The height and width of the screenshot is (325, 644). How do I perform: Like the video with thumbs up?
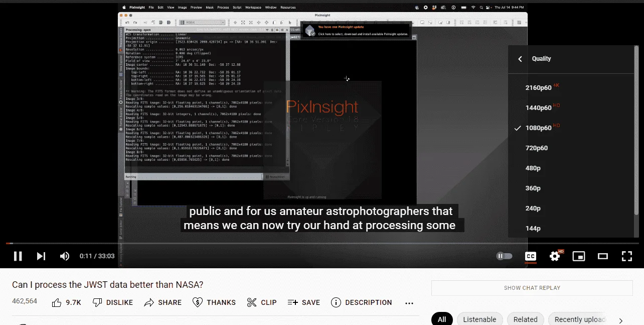66,302
